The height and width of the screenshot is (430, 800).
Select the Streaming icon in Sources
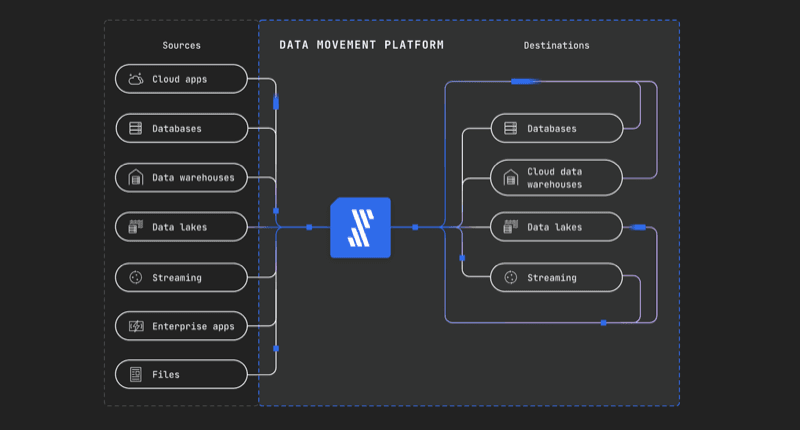click(x=135, y=277)
